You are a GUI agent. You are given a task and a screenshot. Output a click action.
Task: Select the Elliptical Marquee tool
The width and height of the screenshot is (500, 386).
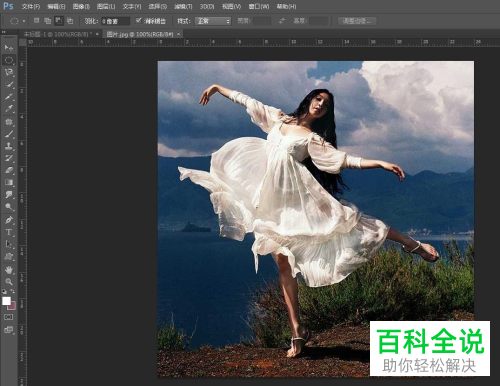tap(9, 60)
